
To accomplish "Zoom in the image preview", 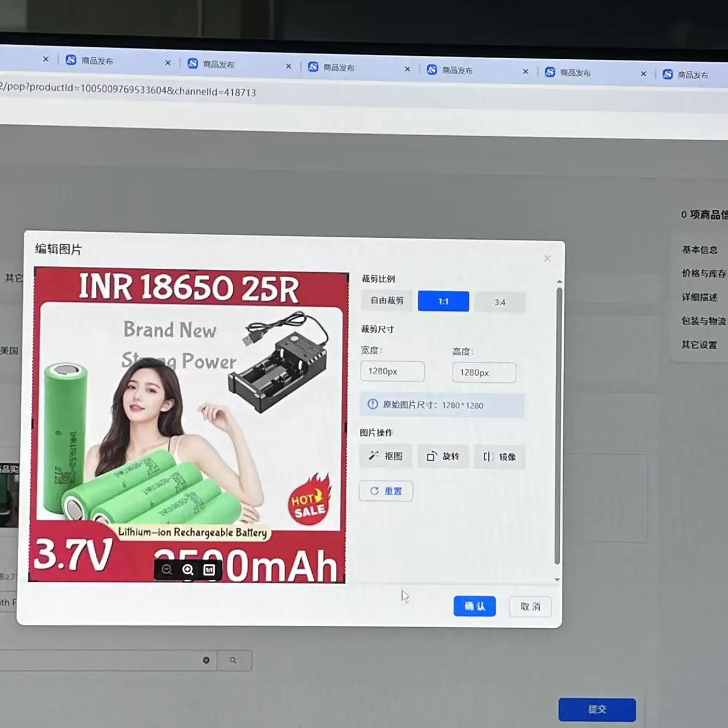I will tap(188, 569).
